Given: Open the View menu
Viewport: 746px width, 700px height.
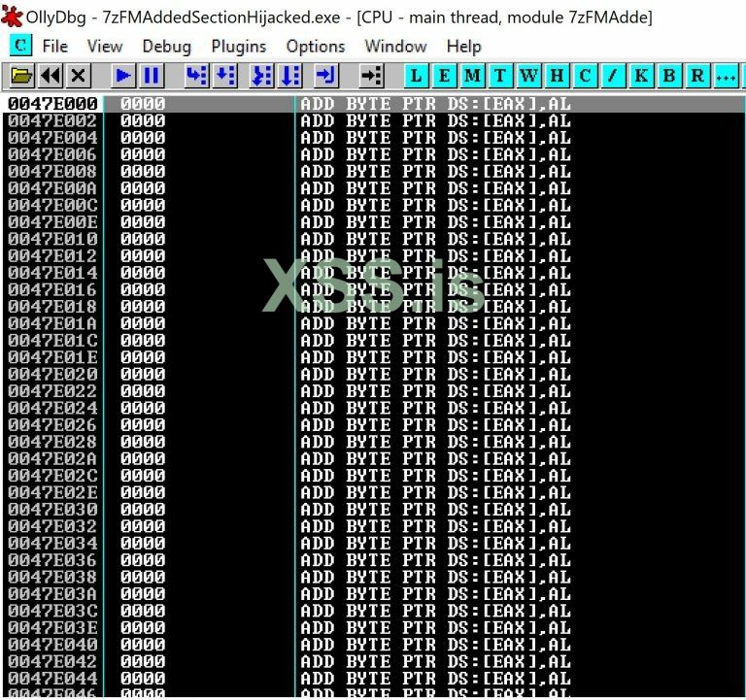Looking at the screenshot, I should 105,47.
